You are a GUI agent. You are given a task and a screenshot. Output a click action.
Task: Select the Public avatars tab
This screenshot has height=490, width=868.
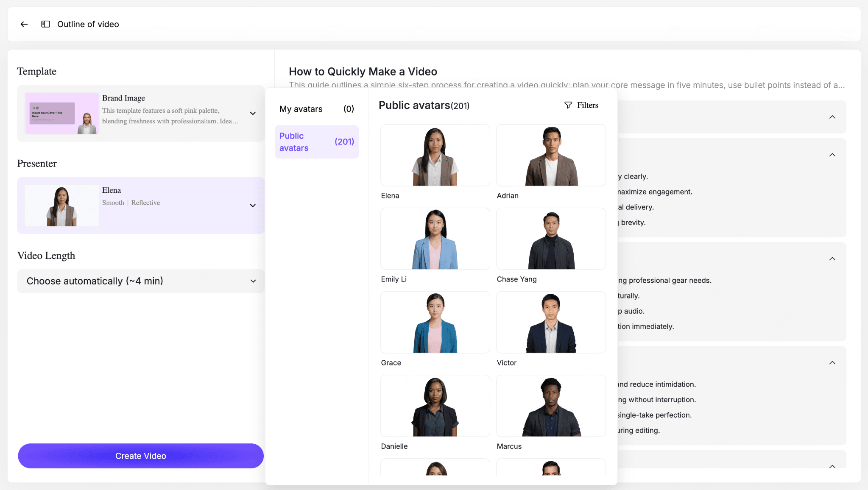[x=316, y=142]
